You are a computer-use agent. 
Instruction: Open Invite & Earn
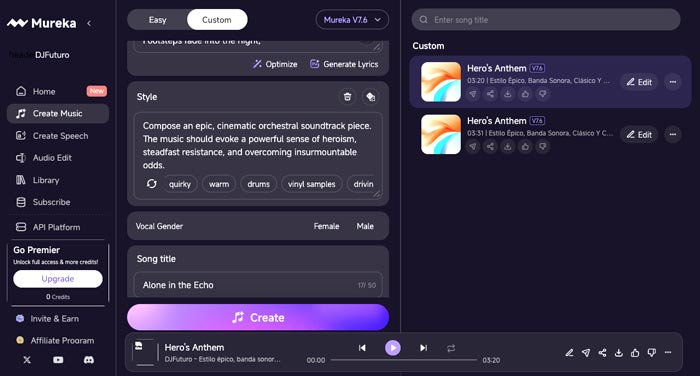[x=54, y=318]
